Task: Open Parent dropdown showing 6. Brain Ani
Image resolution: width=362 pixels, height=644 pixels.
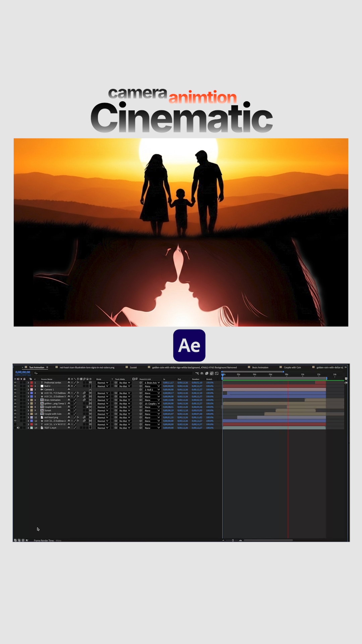Action: 152,383
